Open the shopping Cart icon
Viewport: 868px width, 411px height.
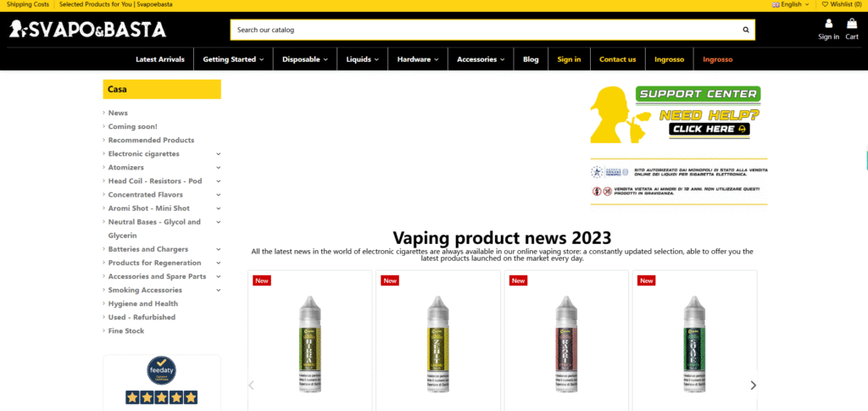click(852, 23)
